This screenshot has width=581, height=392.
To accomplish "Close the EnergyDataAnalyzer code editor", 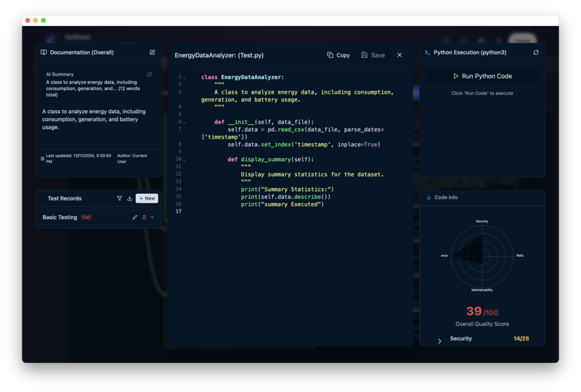I will pyautogui.click(x=399, y=55).
